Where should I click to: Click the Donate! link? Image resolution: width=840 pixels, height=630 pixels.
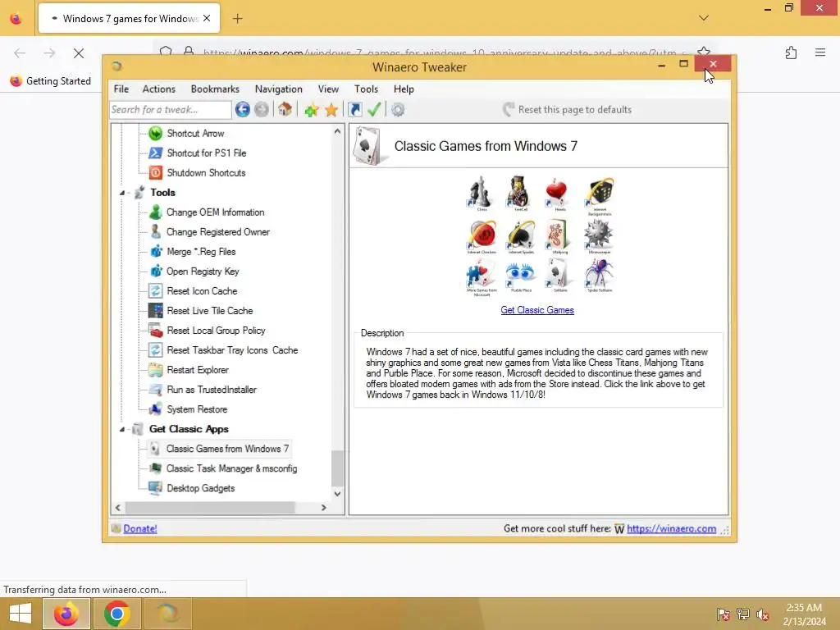point(139,529)
